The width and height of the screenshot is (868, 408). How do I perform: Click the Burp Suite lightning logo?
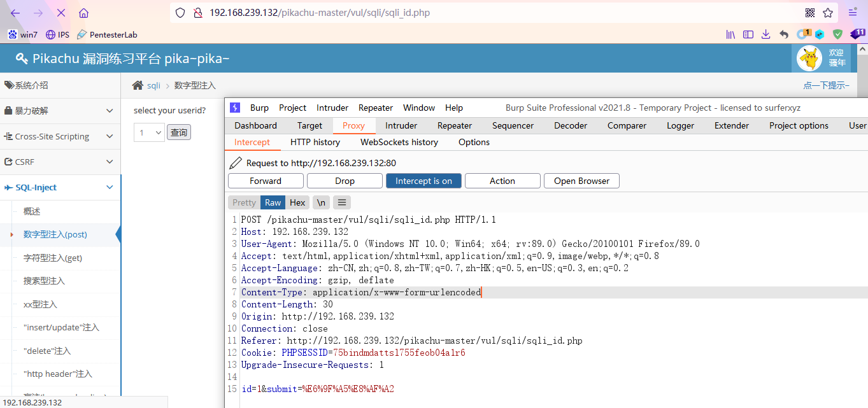tap(235, 108)
